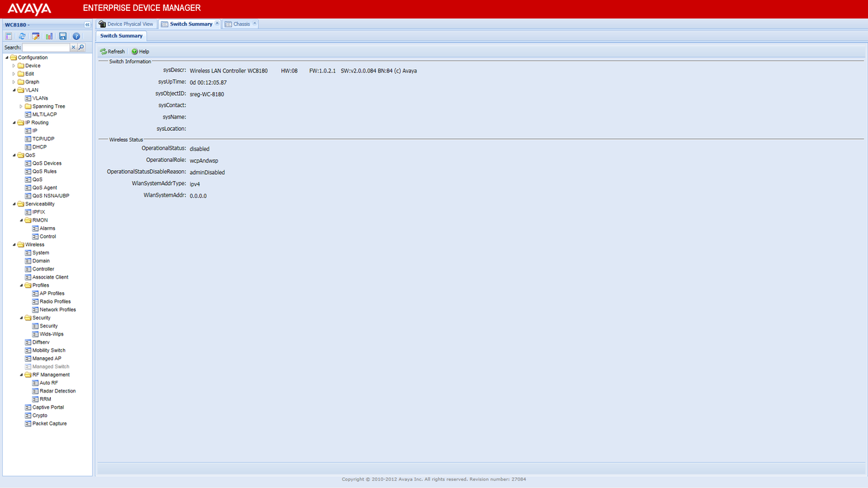Switch to the Chassis tab
This screenshot has height=488, width=868.
(x=241, y=24)
